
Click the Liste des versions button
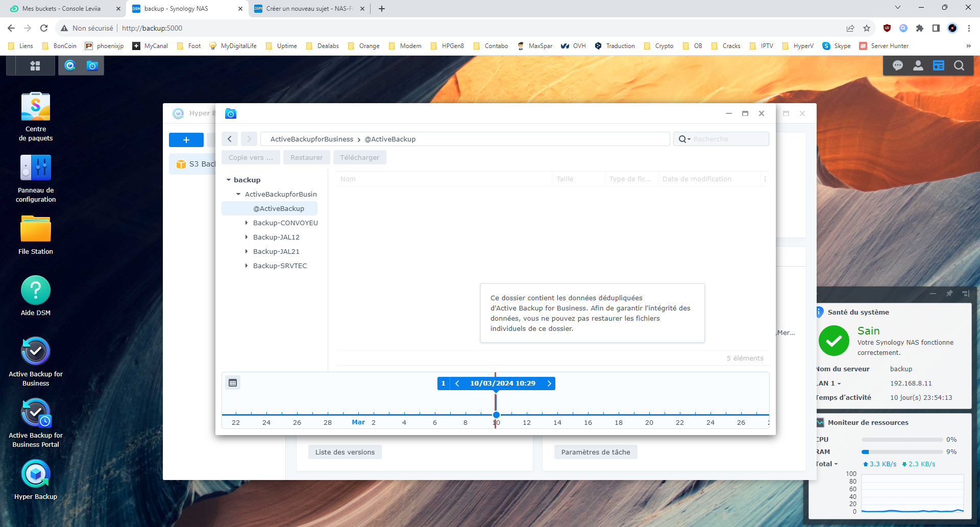[345, 452]
